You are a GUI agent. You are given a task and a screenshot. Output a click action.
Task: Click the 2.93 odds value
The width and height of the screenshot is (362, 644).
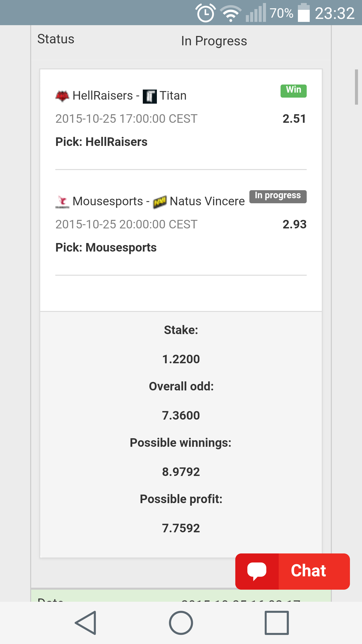click(x=295, y=224)
